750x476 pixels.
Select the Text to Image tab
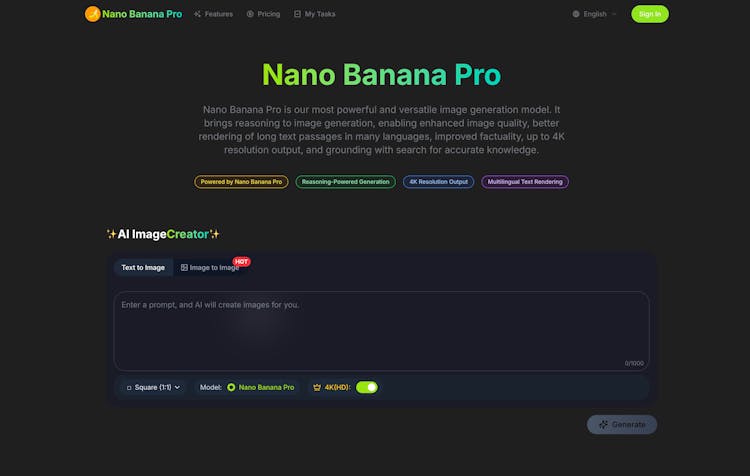pyautogui.click(x=143, y=267)
